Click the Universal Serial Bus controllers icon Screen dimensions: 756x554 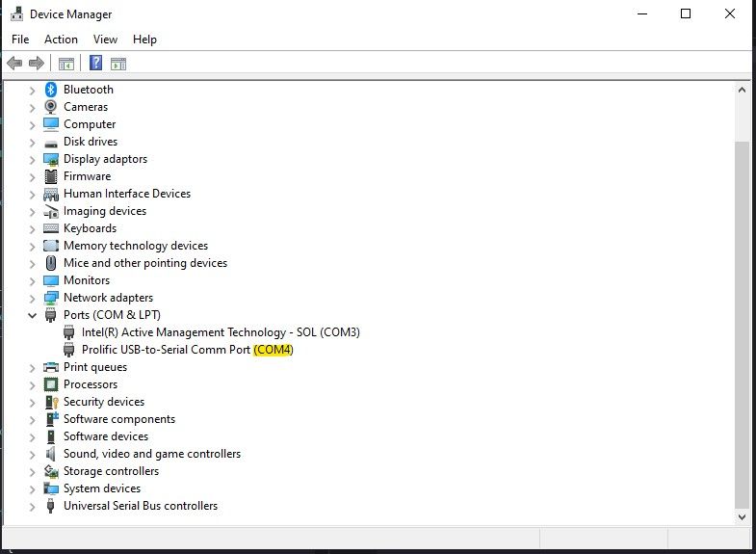click(51, 506)
